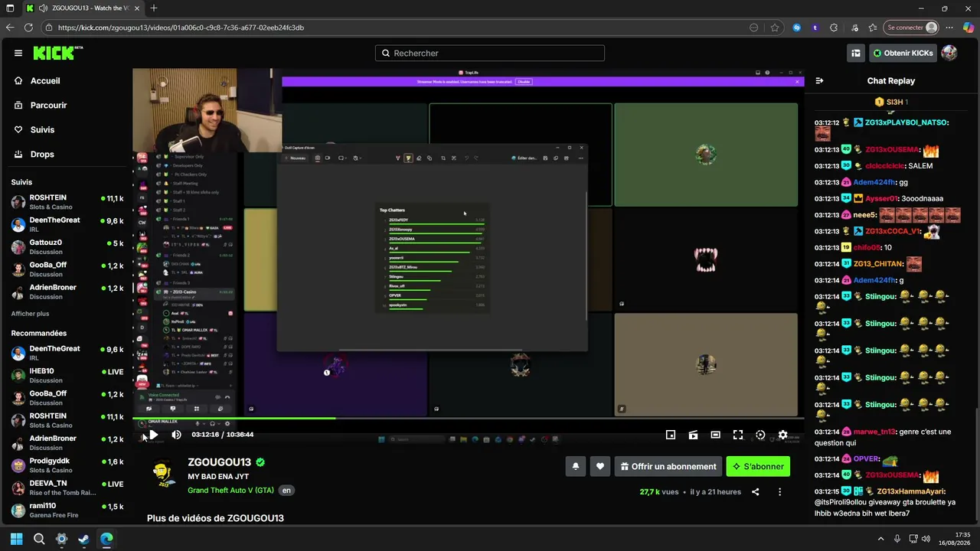Open the Grand Theft Auto V category link

point(230,490)
